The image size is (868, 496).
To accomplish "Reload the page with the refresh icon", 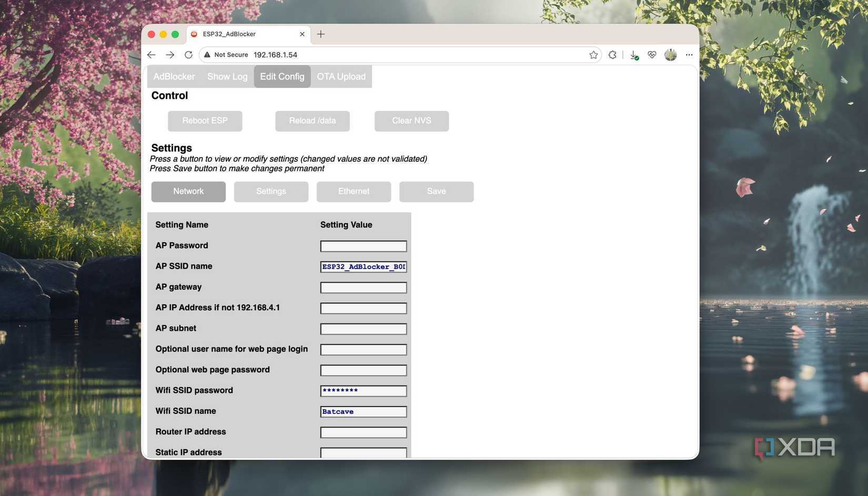I will (188, 55).
